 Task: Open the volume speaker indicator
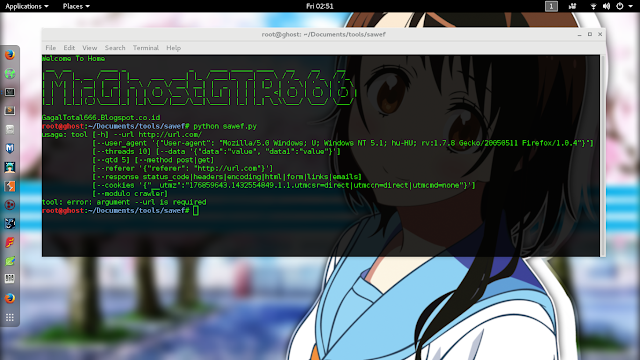[x=607, y=6]
